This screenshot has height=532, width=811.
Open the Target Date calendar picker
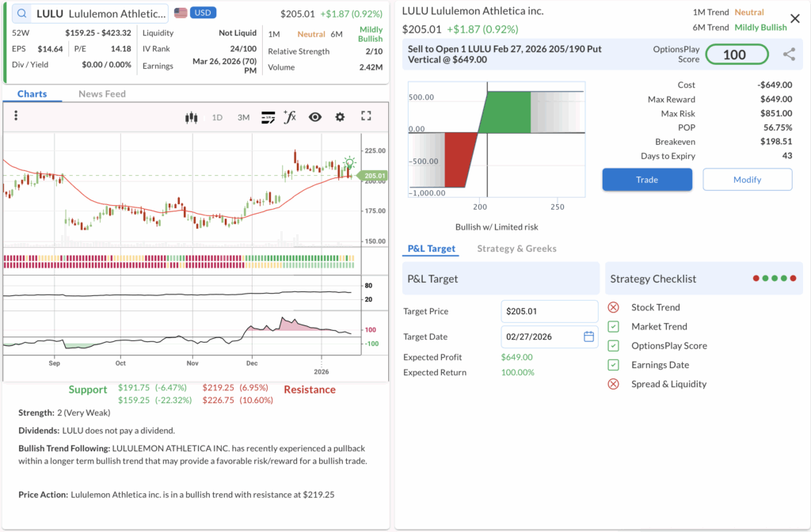(588, 336)
